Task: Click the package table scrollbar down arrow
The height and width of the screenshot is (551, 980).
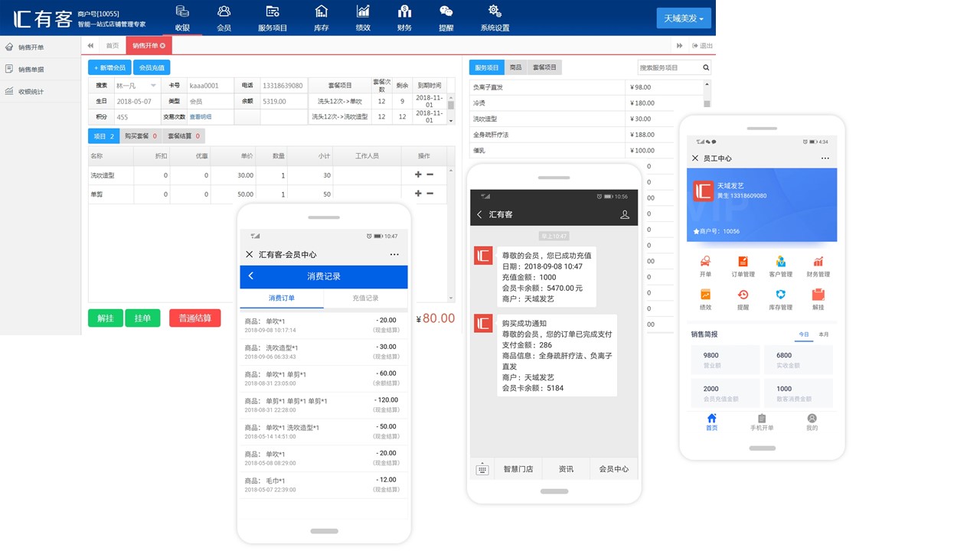Action: click(451, 121)
